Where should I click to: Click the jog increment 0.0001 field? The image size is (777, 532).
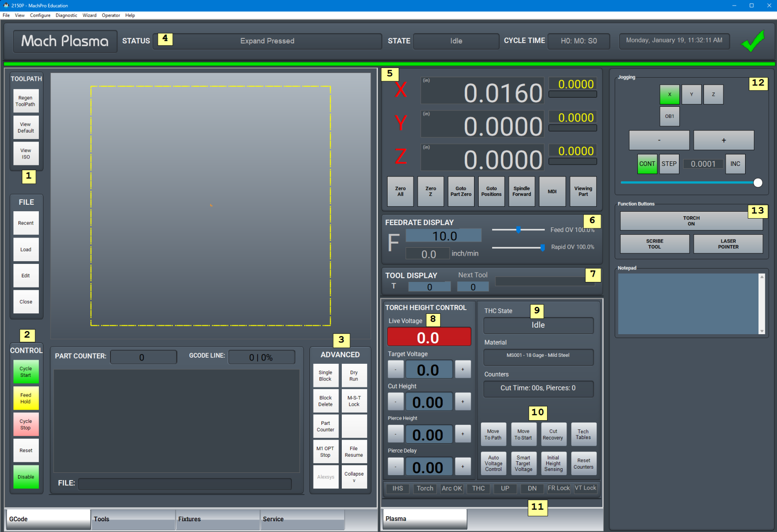(x=703, y=164)
